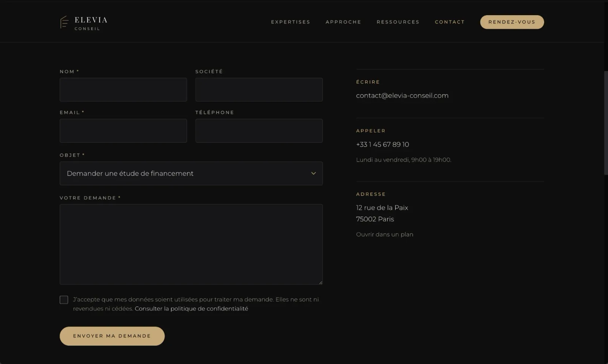
Task: Focus the Société input field
Action: tap(259, 90)
